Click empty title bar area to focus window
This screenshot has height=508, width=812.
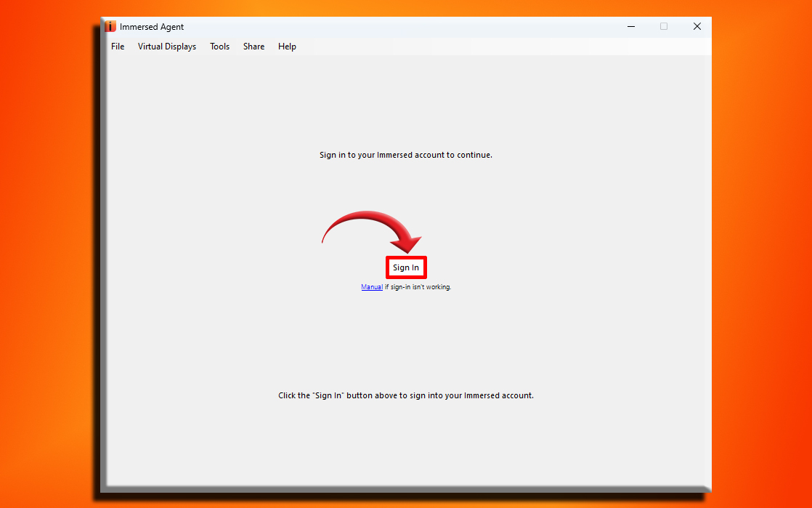399,27
